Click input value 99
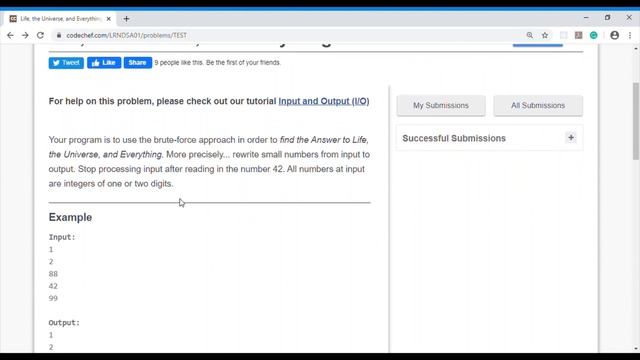This screenshot has width=640, height=360. (53, 298)
